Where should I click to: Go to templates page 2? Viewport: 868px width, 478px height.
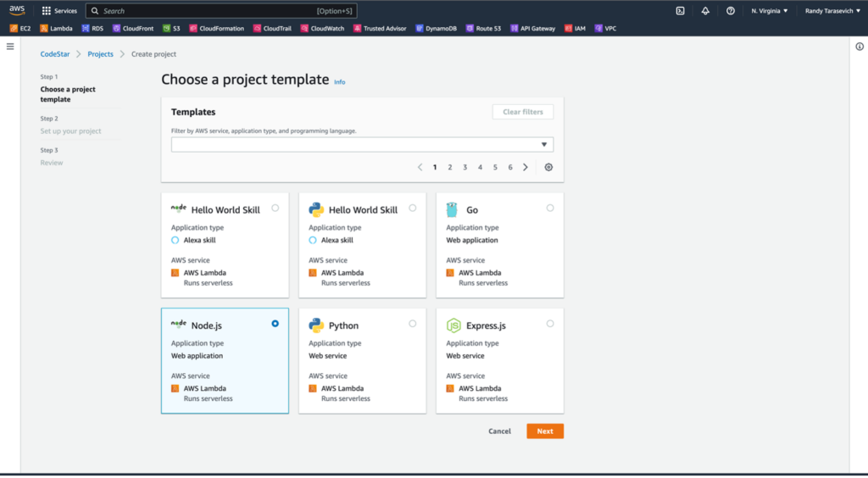(x=450, y=167)
